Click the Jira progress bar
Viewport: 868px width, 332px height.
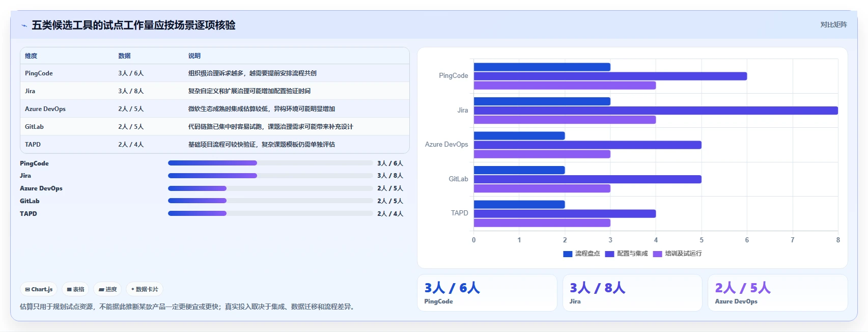[x=270, y=176]
